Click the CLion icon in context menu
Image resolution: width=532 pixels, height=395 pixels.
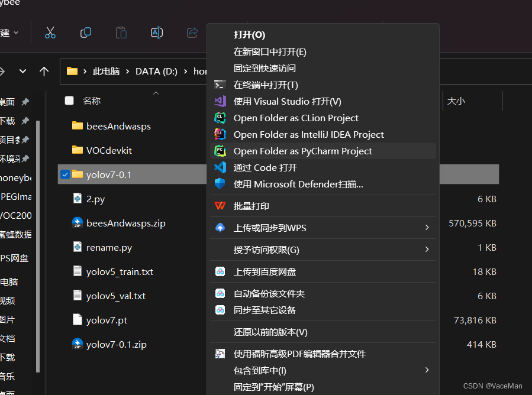tap(220, 118)
